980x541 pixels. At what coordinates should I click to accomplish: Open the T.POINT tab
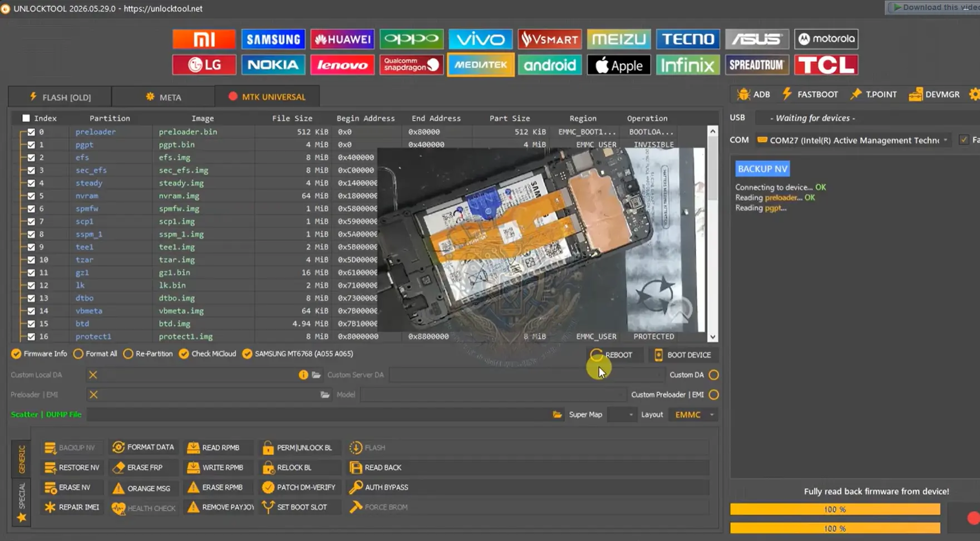[x=873, y=95]
